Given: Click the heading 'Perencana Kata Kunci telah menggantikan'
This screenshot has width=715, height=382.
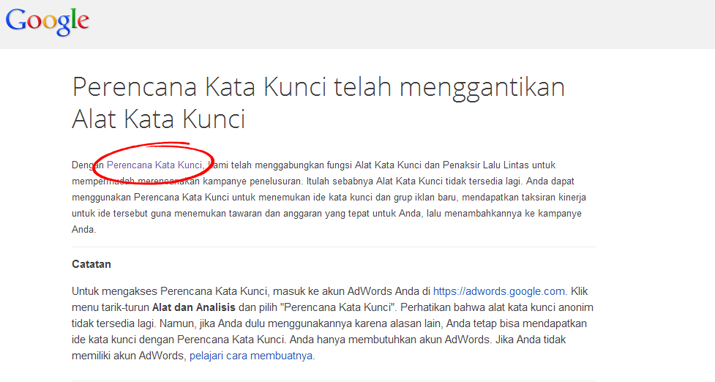Looking at the screenshot, I should (x=318, y=87).
